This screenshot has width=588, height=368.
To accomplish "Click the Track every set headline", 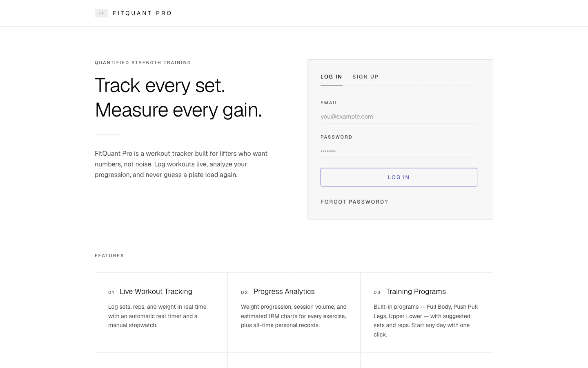I will tap(178, 97).
